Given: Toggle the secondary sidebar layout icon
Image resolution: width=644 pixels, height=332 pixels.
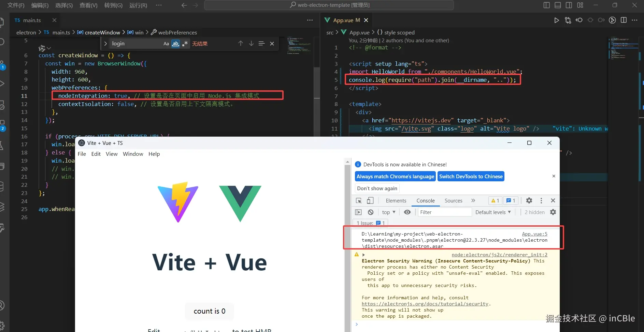Looking at the screenshot, I should (x=569, y=5).
